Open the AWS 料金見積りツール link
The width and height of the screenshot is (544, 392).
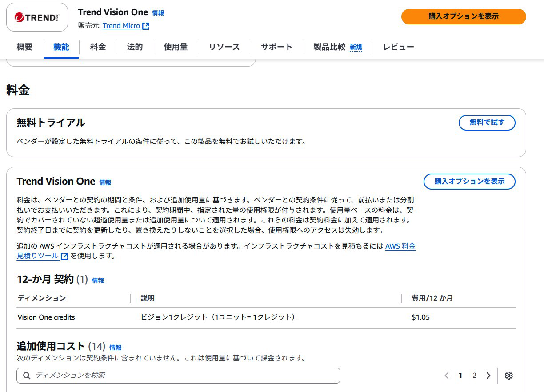point(400,246)
